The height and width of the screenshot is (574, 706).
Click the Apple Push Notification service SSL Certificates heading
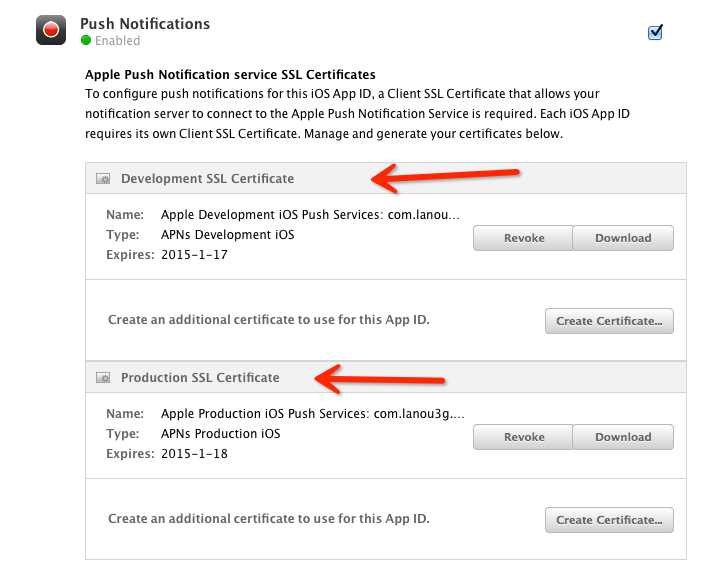click(x=230, y=74)
